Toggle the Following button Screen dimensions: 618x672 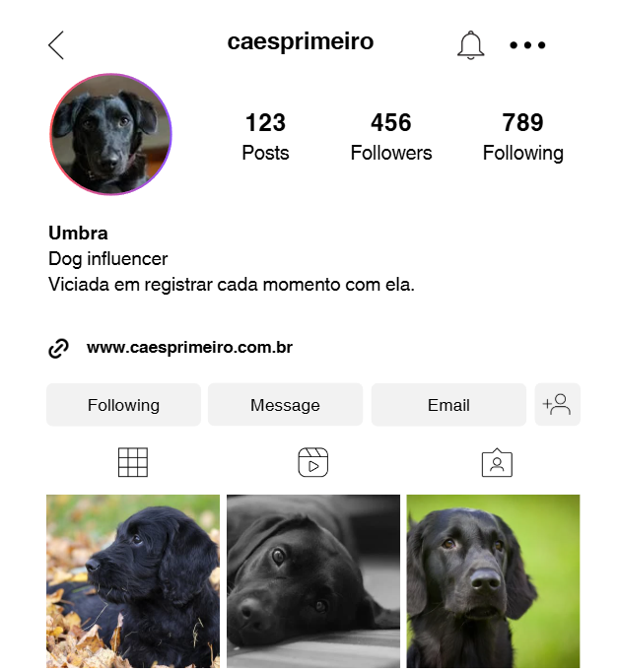pos(123,405)
